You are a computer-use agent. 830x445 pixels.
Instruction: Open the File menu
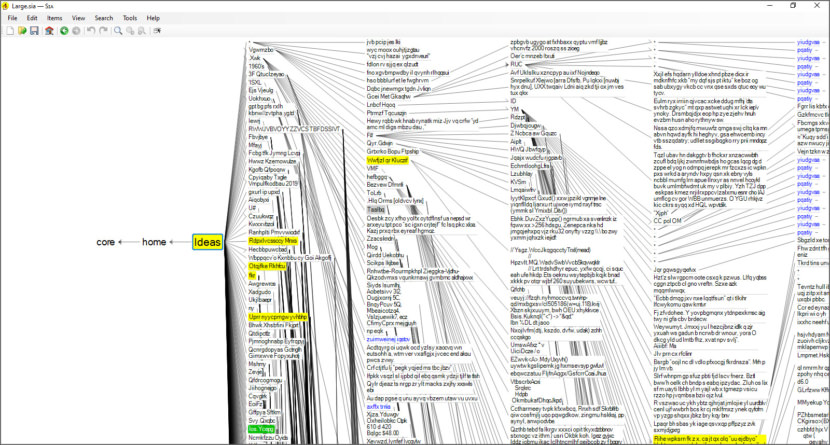pyautogui.click(x=12, y=18)
